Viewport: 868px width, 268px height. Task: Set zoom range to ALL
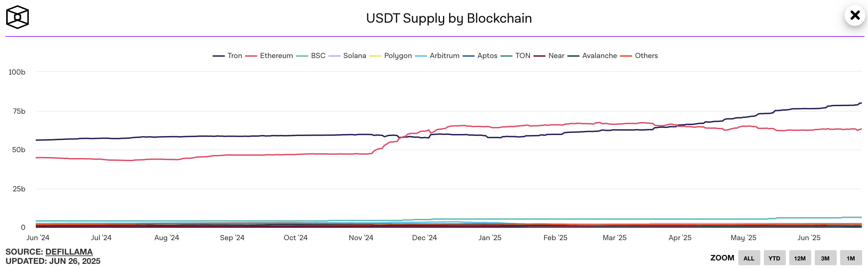tap(749, 258)
